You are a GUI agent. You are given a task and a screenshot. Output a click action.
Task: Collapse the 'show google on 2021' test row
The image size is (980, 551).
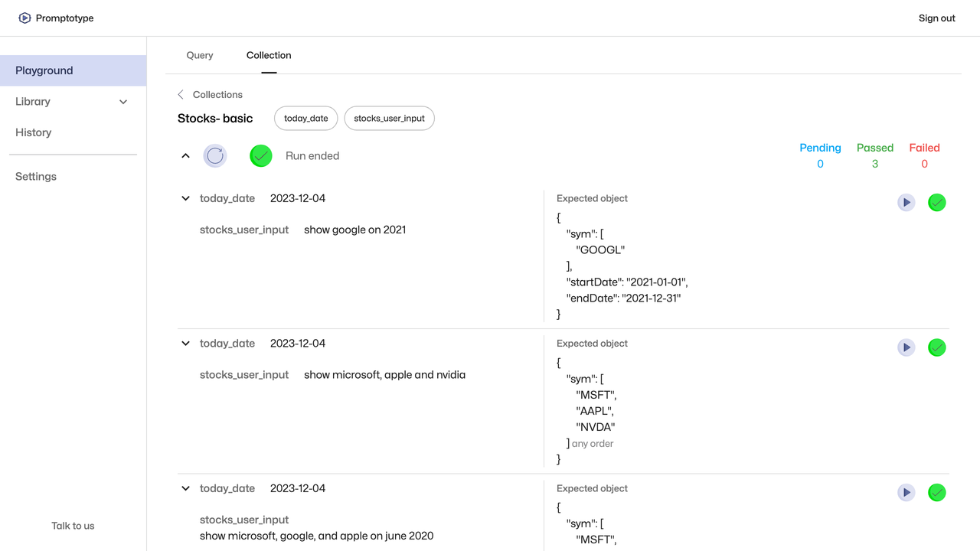coord(185,198)
